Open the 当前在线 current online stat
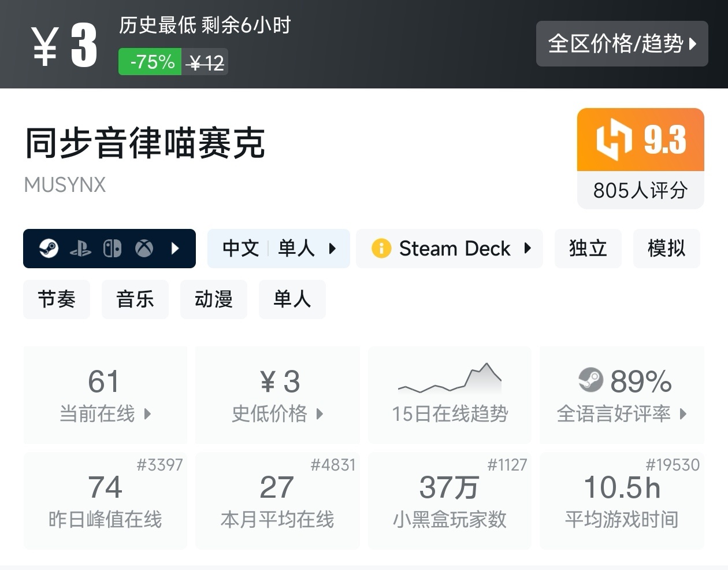The height and width of the screenshot is (570, 728). pyautogui.click(x=105, y=395)
